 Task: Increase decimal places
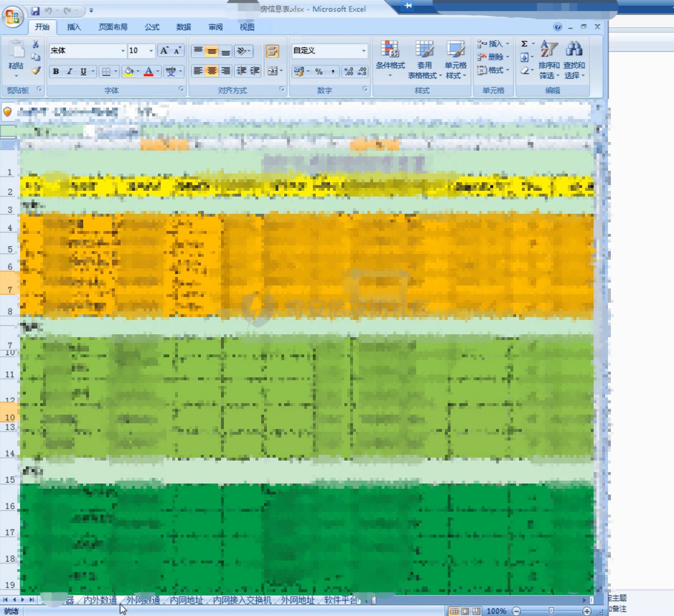pos(349,71)
